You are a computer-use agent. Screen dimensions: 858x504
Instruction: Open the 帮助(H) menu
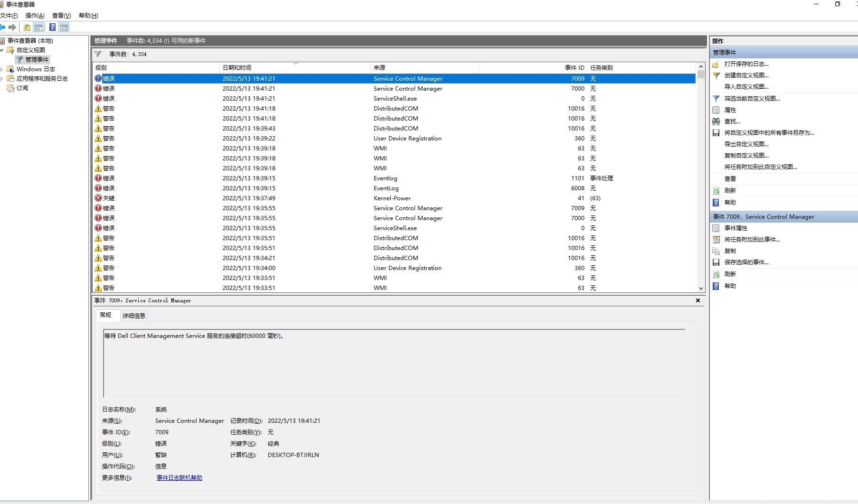(88, 16)
